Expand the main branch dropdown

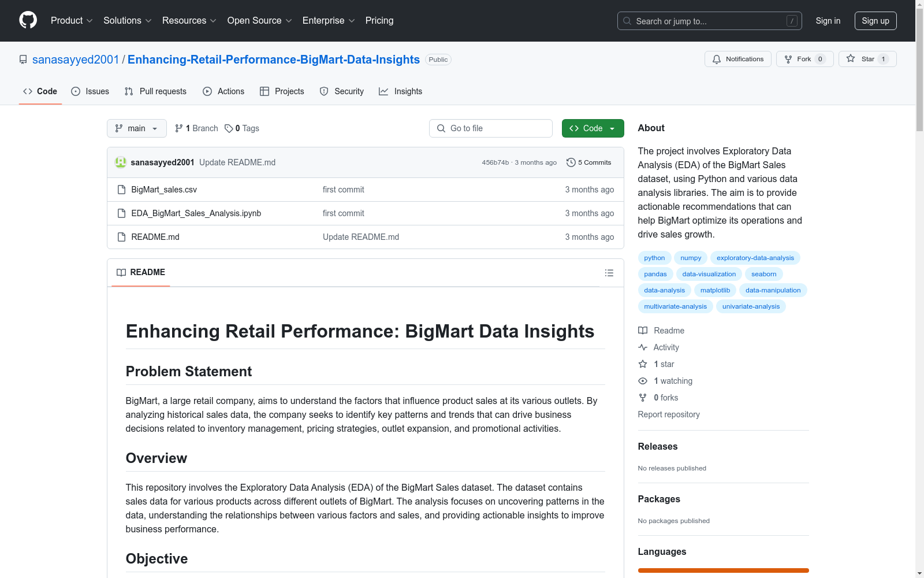pyautogui.click(x=136, y=128)
